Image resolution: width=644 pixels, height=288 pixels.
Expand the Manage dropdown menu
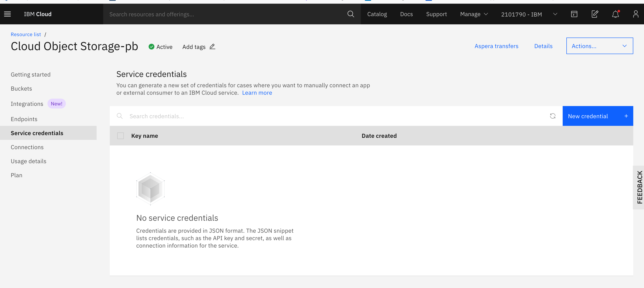pos(474,14)
